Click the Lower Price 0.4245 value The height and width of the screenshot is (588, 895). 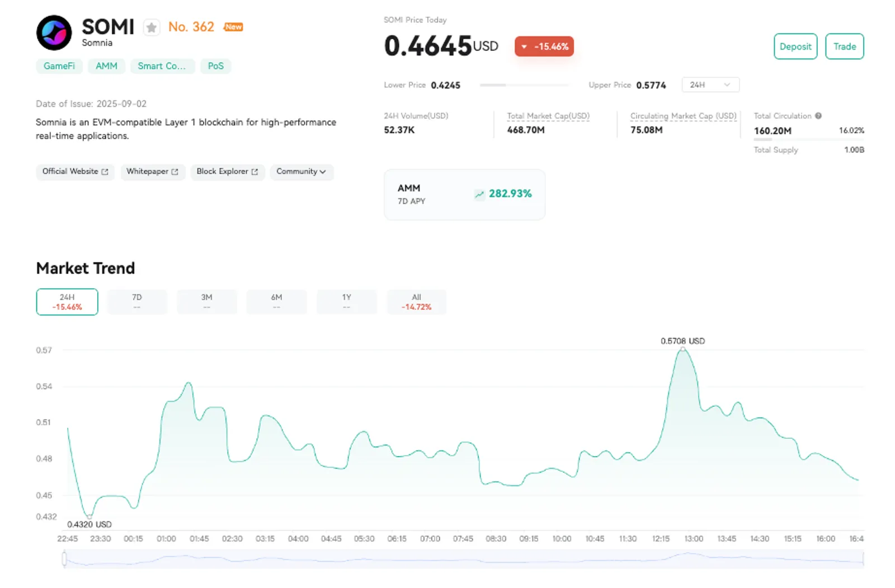[x=446, y=85]
